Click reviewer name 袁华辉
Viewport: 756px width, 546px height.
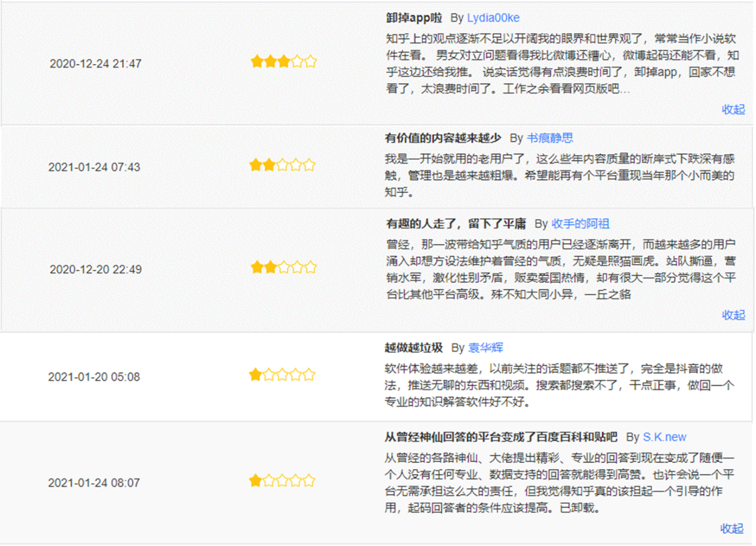coord(485,348)
